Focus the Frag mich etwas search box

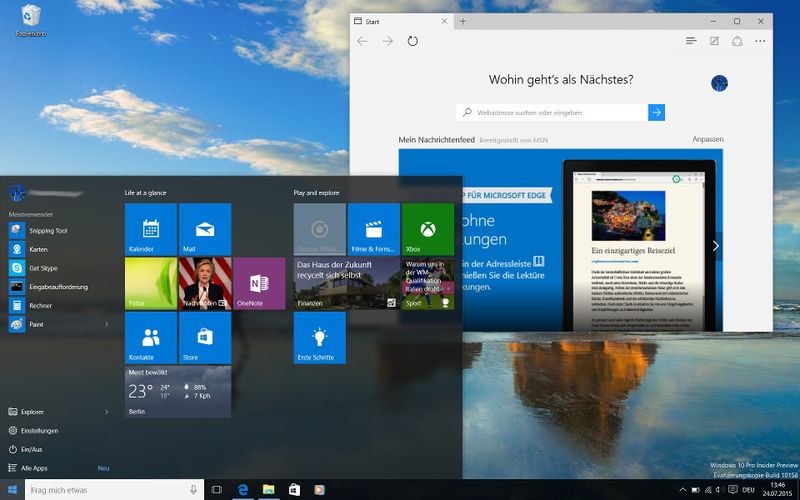(114, 490)
